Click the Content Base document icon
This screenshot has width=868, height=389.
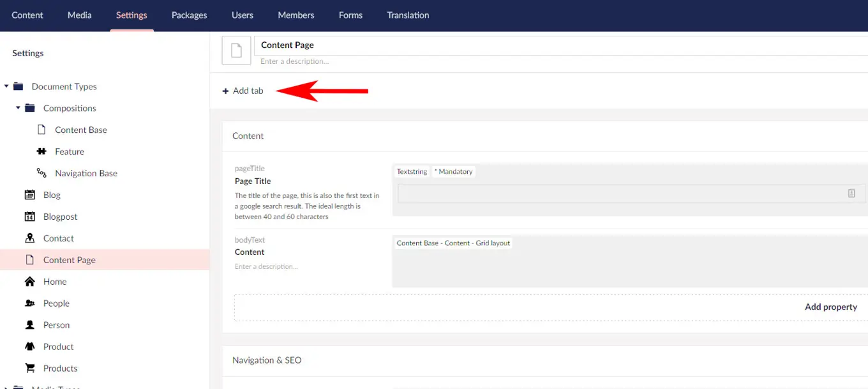40,130
